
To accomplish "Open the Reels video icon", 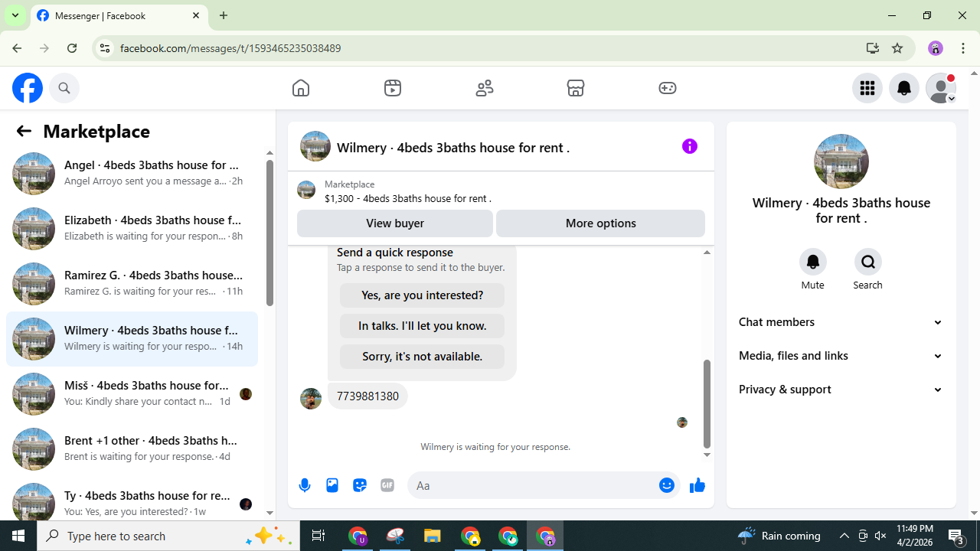I will pos(393,88).
